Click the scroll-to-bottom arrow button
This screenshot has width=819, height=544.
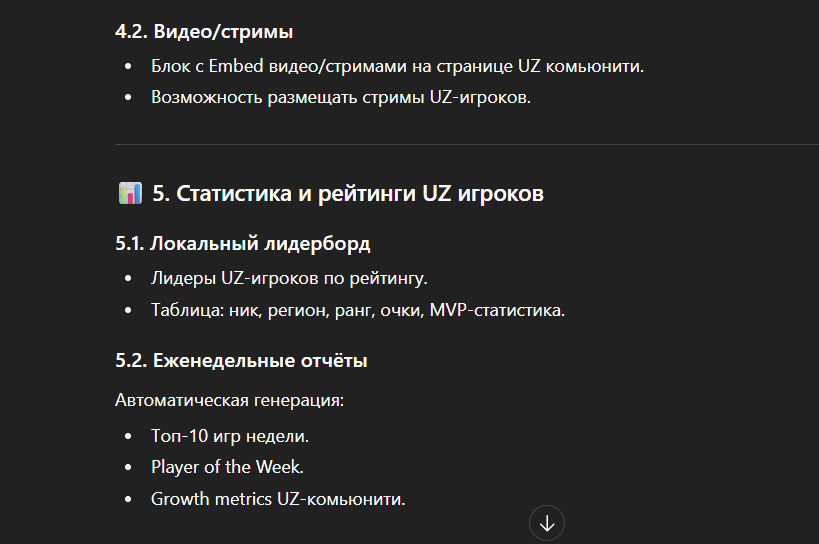coord(546,523)
